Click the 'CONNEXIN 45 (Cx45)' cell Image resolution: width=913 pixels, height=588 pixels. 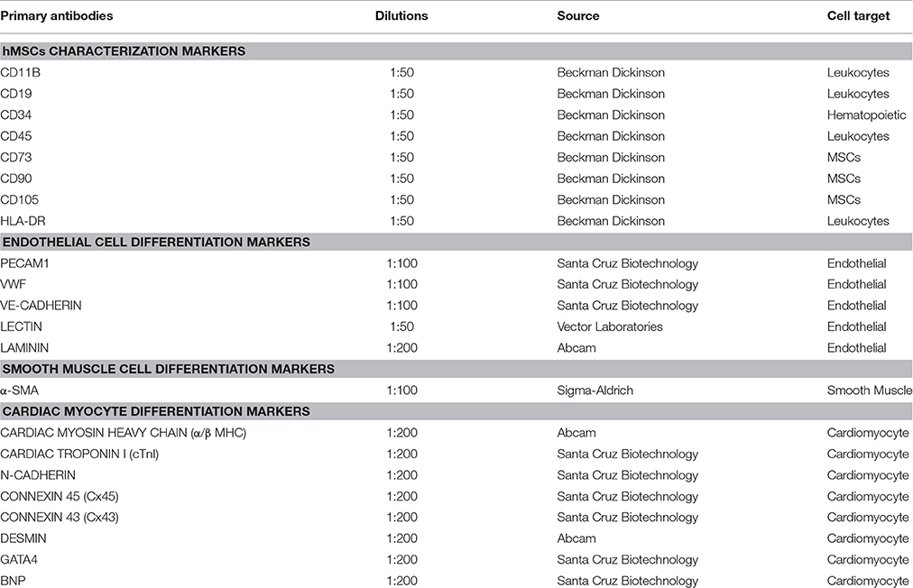60,497
